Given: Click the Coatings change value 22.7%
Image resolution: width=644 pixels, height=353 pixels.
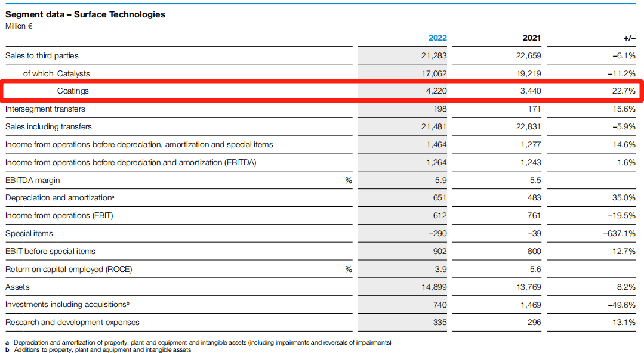Looking at the screenshot, I should coord(623,91).
